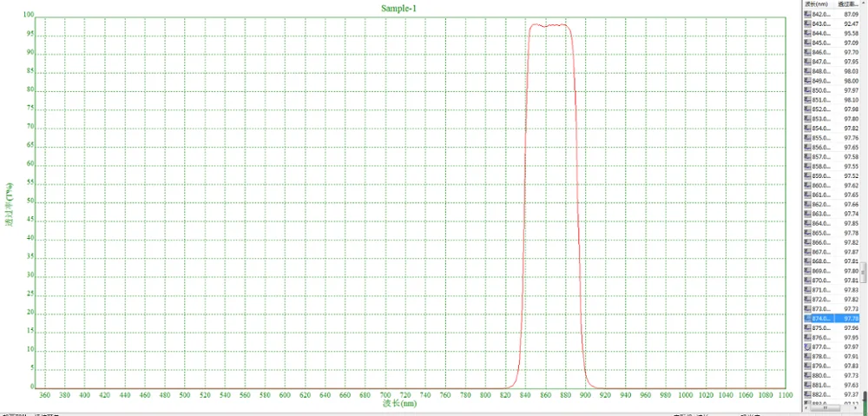Select the transmittance value 97.91
868x416 pixels.
[x=852, y=356]
